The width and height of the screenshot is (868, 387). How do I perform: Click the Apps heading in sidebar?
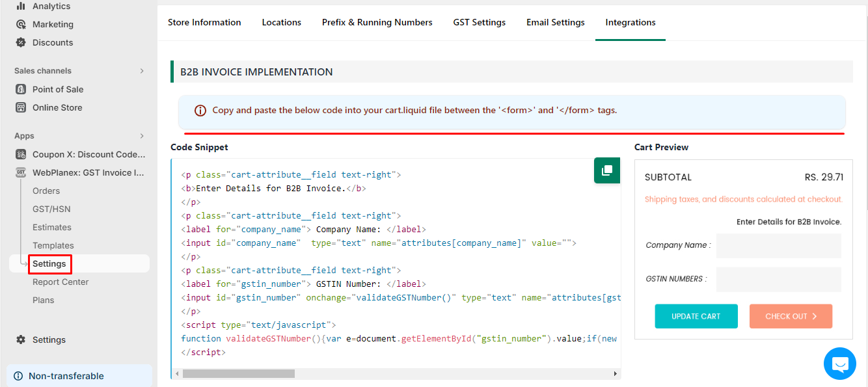click(24, 136)
